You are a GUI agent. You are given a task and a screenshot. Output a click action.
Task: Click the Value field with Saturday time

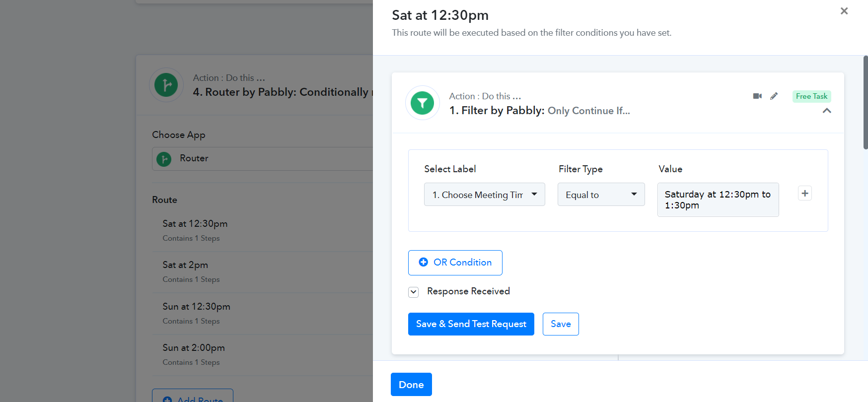pyautogui.click(x=718, y=200)
